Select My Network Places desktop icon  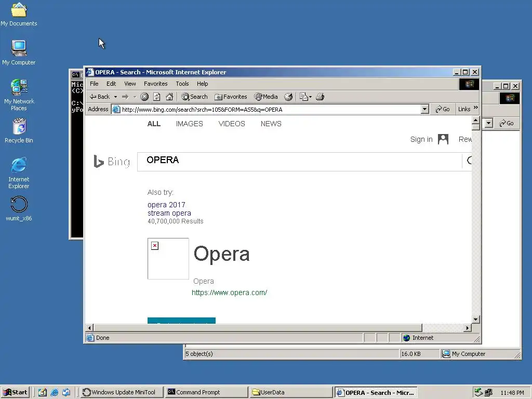pos(19,95)
